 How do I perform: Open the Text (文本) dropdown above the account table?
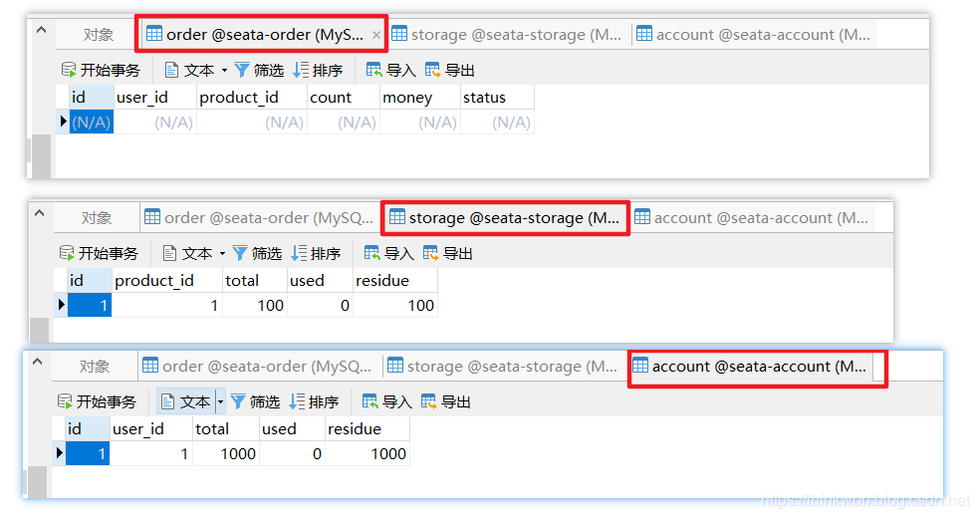click(220, 401)
